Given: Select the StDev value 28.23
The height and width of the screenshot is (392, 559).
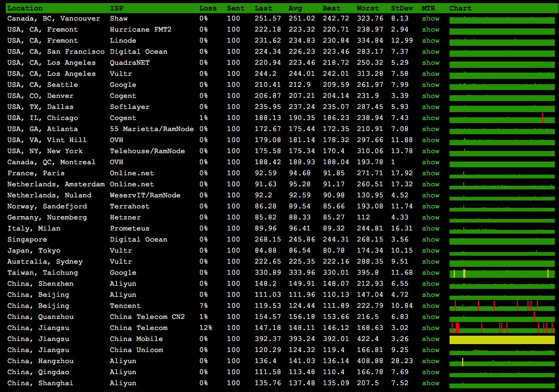Looking at the screenshot, I should tap(402, 361).
